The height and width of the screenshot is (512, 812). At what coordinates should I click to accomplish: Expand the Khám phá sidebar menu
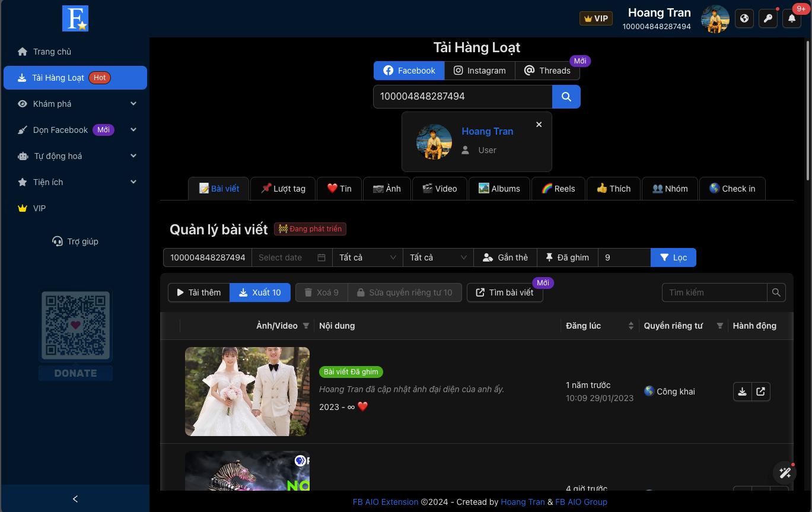coord(75,104)
